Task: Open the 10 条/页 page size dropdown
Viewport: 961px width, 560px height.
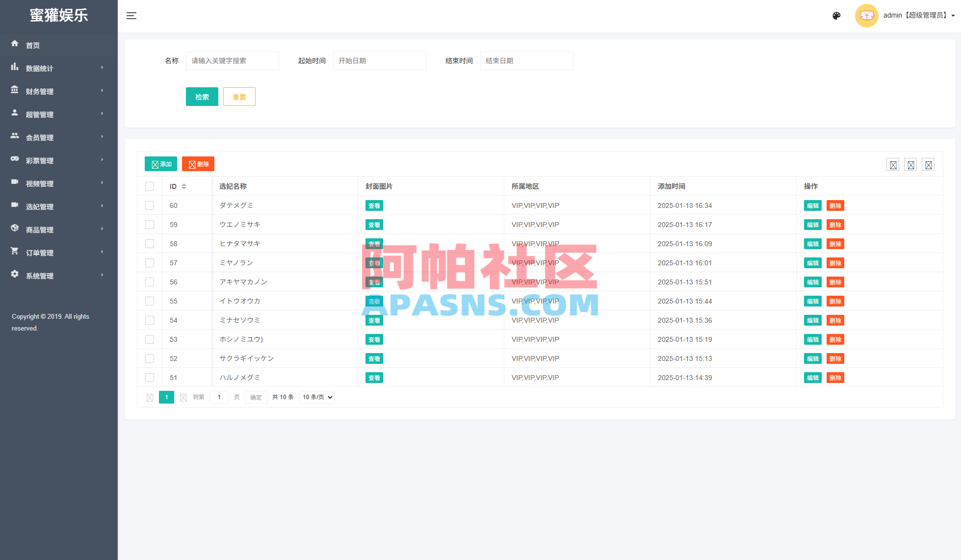Action: click(x=316, y=397)
